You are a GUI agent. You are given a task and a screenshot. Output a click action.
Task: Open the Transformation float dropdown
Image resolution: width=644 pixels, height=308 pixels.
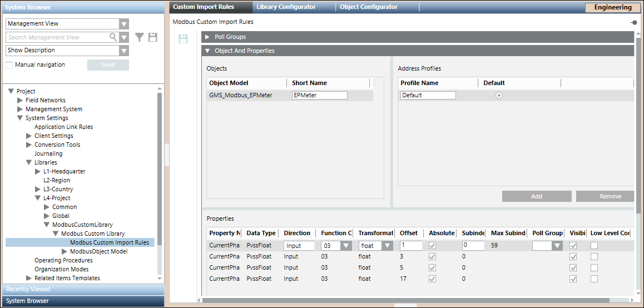point(387,246)
